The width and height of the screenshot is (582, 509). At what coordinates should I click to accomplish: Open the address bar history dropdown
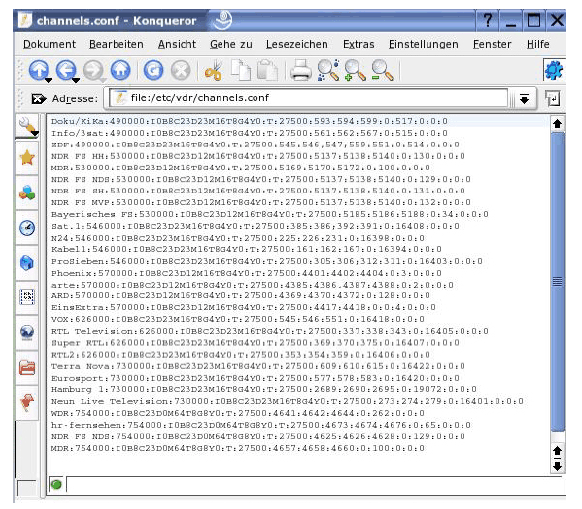tap(524, 99)
